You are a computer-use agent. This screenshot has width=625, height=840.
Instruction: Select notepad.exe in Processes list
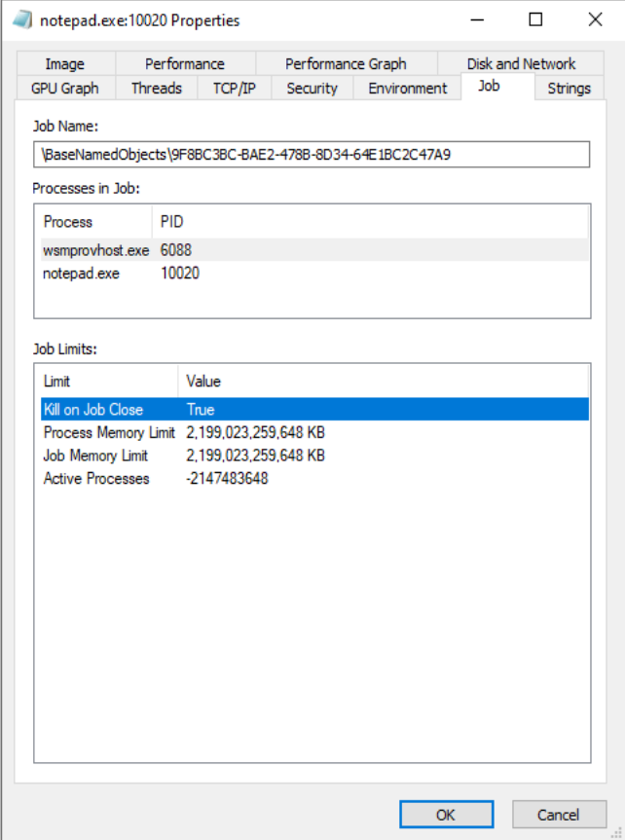tap(82, 274)
